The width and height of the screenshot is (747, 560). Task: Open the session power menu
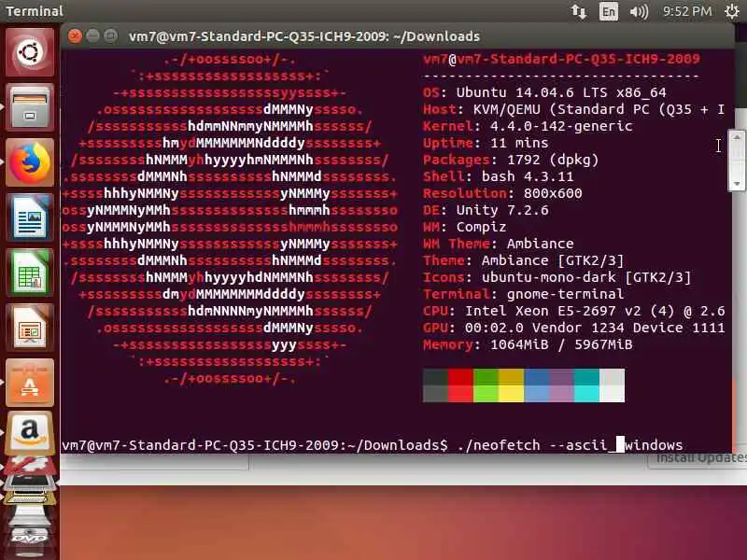click(x=732, y=11)
